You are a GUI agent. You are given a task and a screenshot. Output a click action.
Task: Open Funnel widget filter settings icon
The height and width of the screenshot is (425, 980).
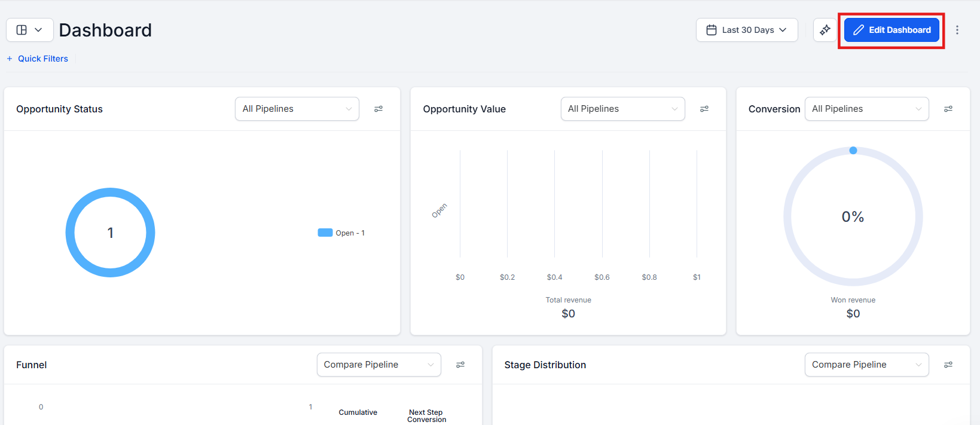pos(460,365)
